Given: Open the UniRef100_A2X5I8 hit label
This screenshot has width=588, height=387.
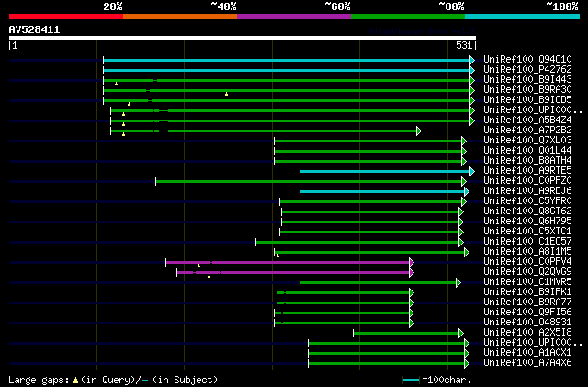Looking at the screenshot, I should tap(527, 333).
